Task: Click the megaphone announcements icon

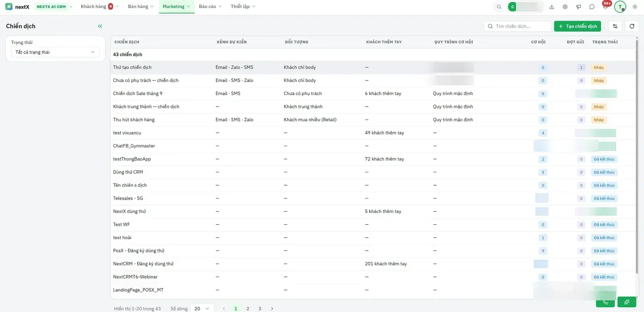Action: (x=578, y=7)
